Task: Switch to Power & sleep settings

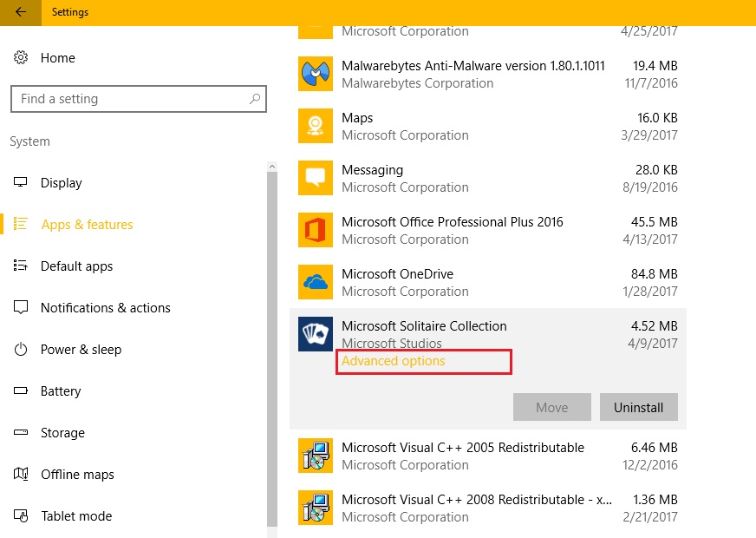Action: click(81, 350)
